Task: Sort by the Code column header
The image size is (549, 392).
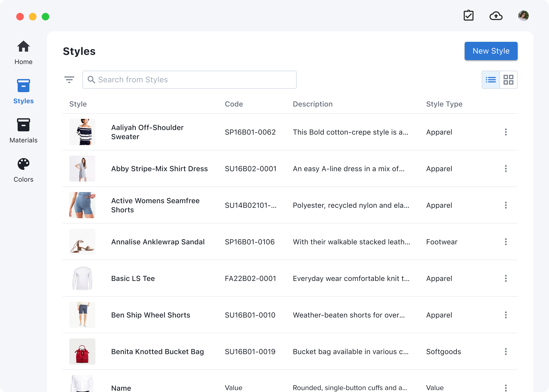Action: click(x=234, y=104)
